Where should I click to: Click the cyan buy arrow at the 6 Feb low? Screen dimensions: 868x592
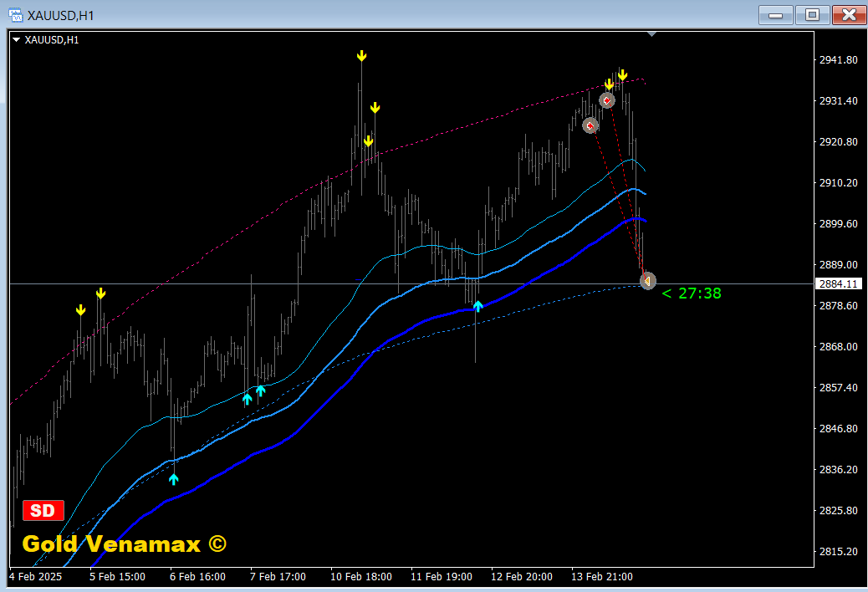click(x=174, y=479)
